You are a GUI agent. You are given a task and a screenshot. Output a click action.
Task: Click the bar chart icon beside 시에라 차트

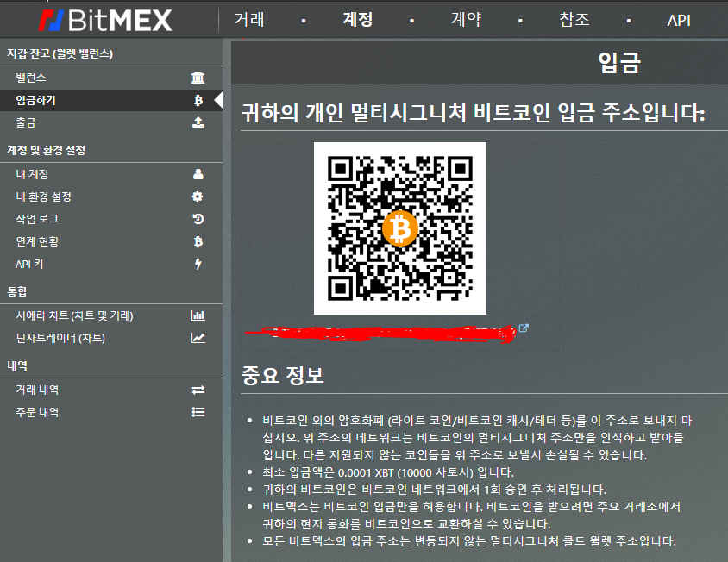point(198,315)
